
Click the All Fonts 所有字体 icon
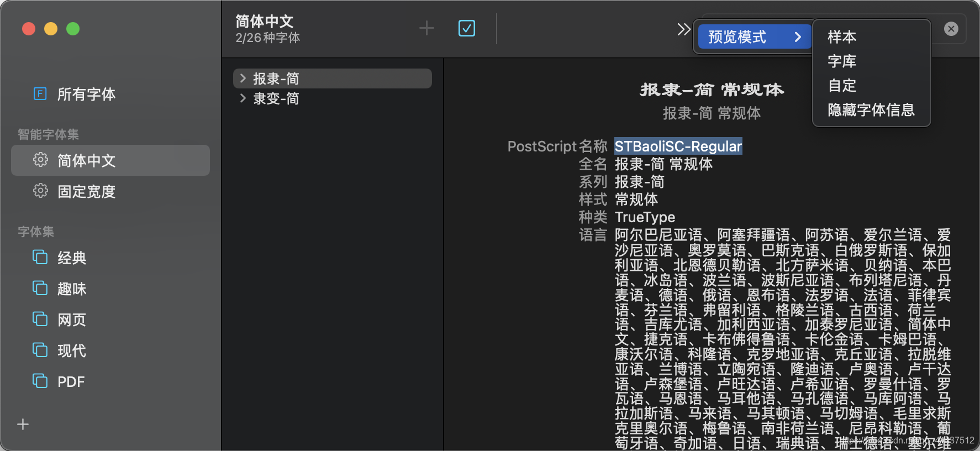pyautogui.click(x=40, y=94)
